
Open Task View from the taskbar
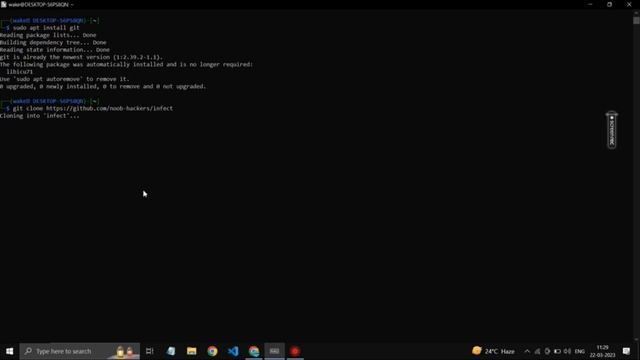(x=150, y=351)
